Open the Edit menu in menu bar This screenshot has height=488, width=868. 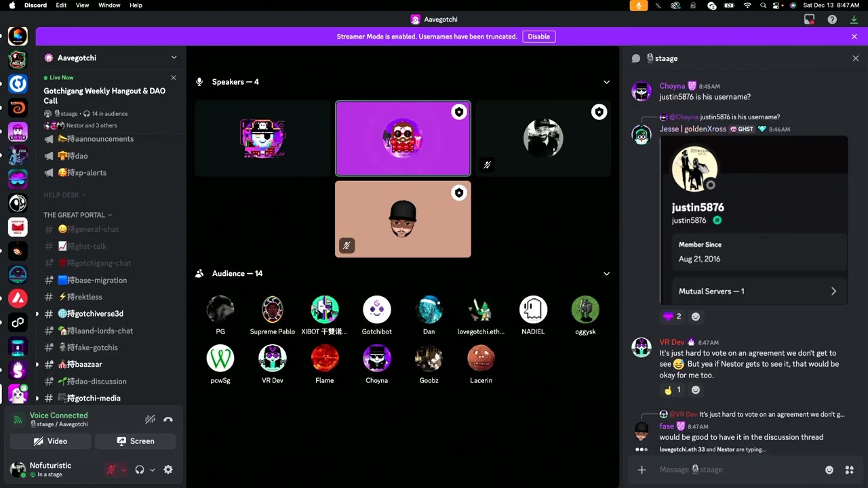(x=61, y=5)
